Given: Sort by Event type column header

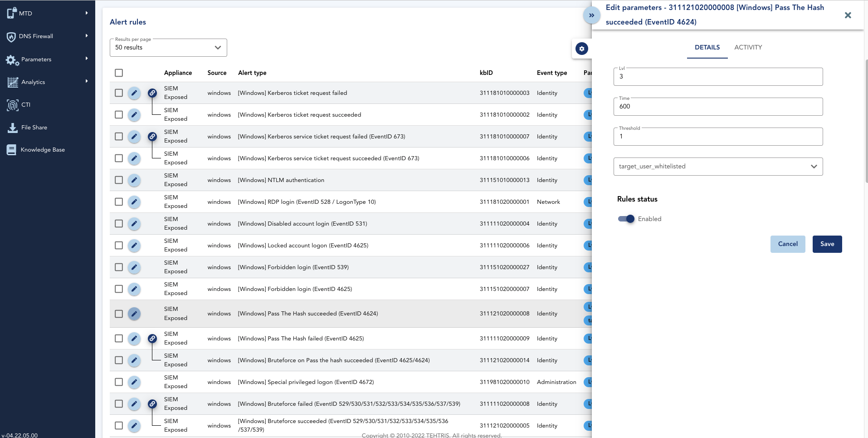Looking at the screenshot, I should [x=552, y=73].
